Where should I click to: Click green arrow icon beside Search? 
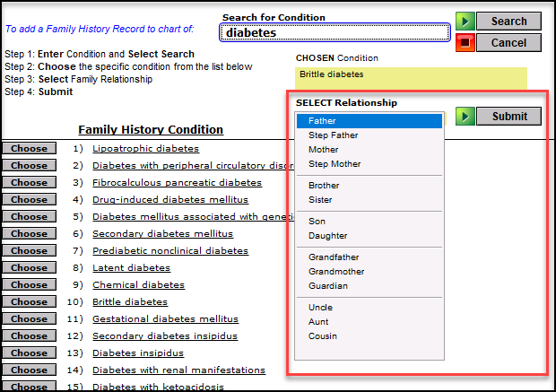point(465,21)
